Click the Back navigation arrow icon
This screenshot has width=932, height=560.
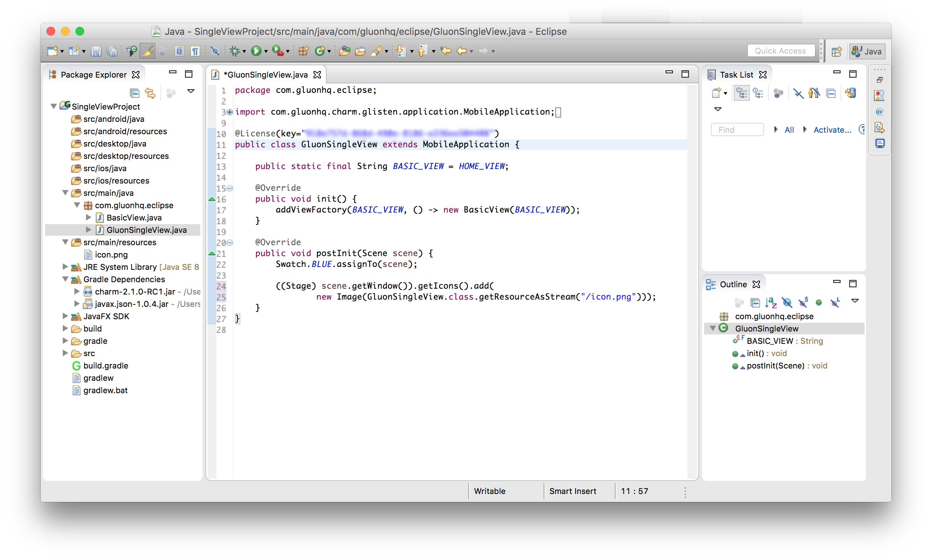click(461, 51)
